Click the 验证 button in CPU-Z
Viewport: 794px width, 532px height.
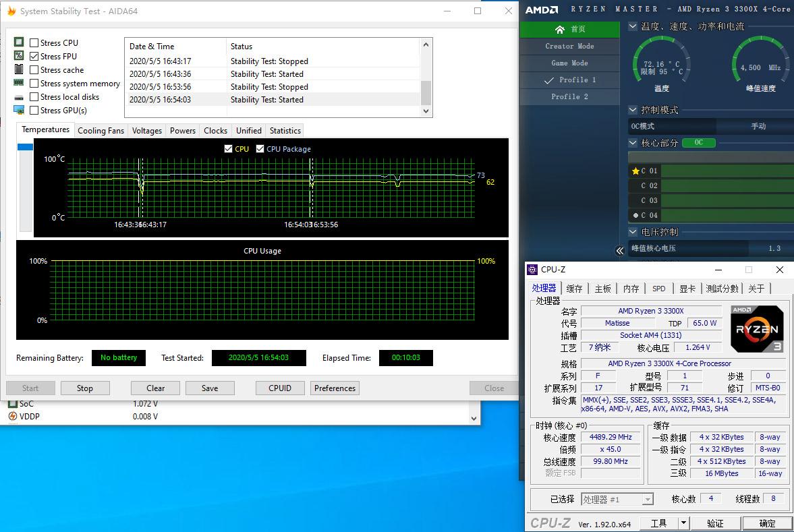pos(715,523)
